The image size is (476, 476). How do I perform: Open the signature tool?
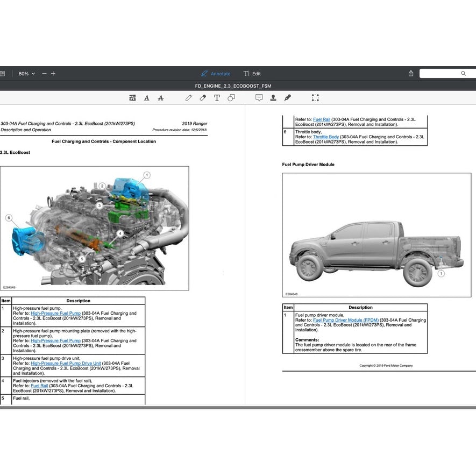[x=288, y=98]
